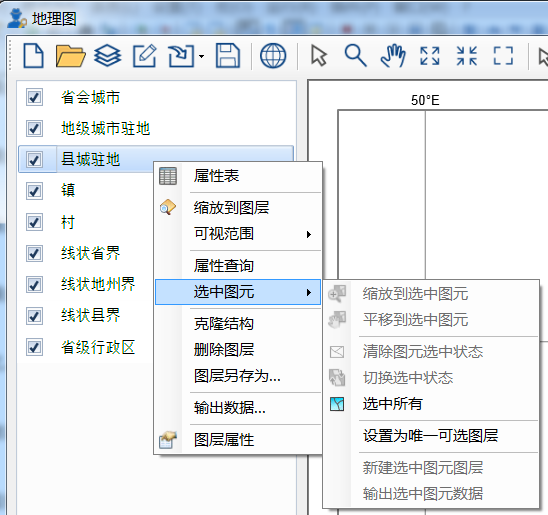Image resolution: width=548 pixels, height=515 pixels.
Task: Select the 线状县界 layer name
Action: tap(91, 316)
